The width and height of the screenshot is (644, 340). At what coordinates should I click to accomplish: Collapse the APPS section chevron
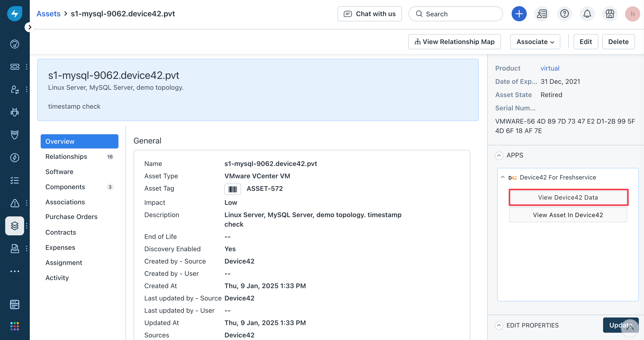499,156
